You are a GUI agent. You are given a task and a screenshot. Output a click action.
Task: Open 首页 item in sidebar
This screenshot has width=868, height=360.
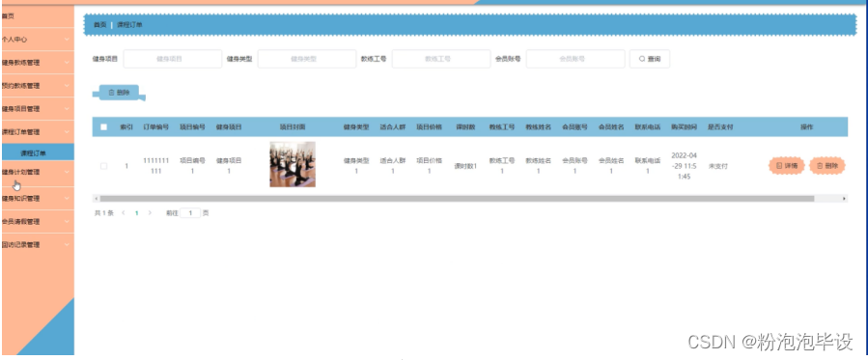[x=37, y=16]
